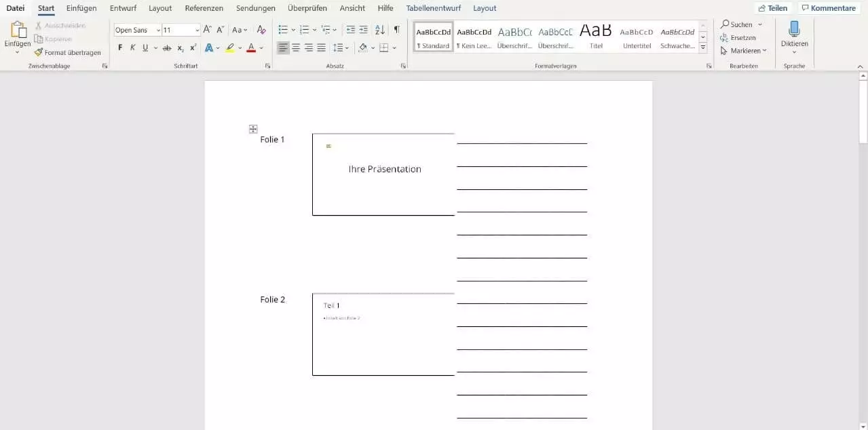
Task: Click the Folie 1 slide thumbnail
Action: pyautogui.click(x=383, y=174)
